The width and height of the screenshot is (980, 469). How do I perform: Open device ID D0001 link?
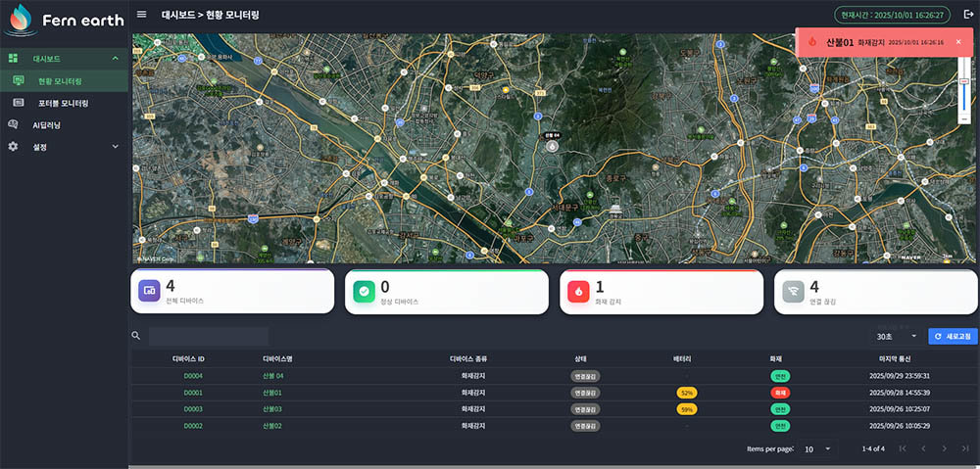(193, 392)
